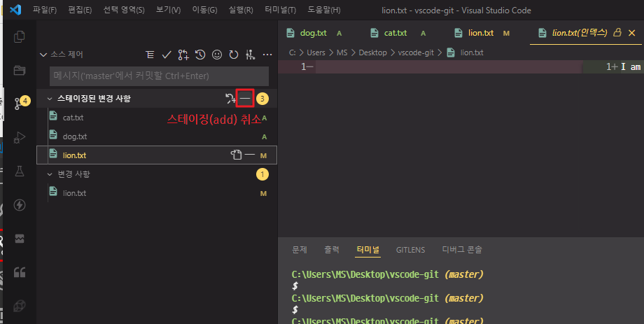The height and width of the screenshot is (324, 644).
Task: Show the GITLENS panel tab
Action: pyautogui.click(x=410, y=250)
